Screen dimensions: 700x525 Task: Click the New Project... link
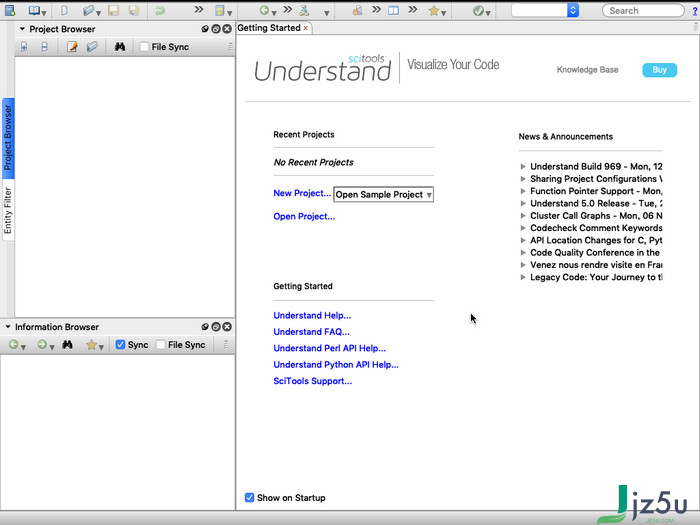[302, 193]
